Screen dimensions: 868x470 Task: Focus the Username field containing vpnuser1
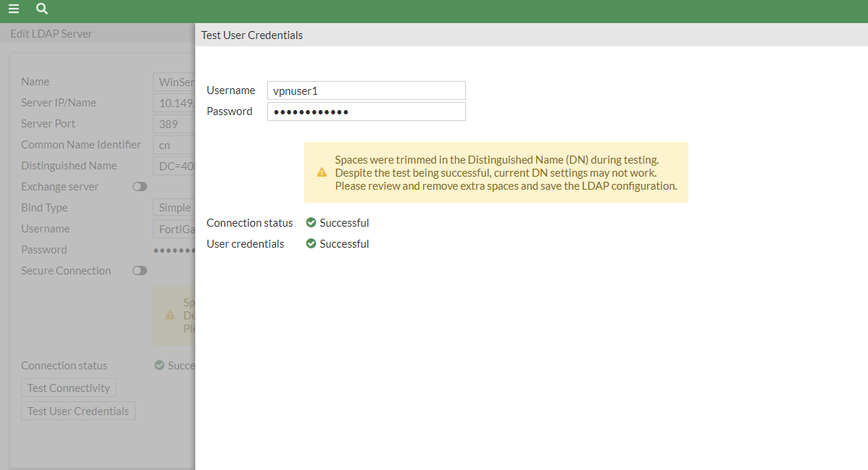click(366, 91)
